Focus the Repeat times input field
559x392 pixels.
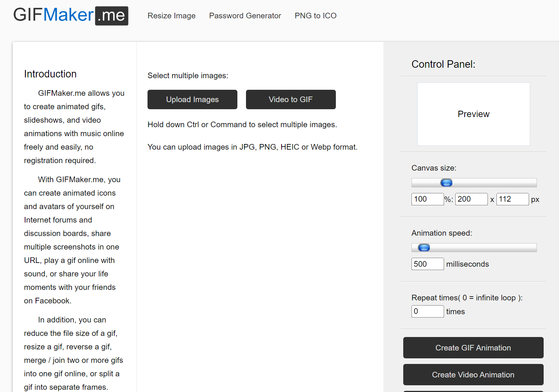(x=428, y=311)
